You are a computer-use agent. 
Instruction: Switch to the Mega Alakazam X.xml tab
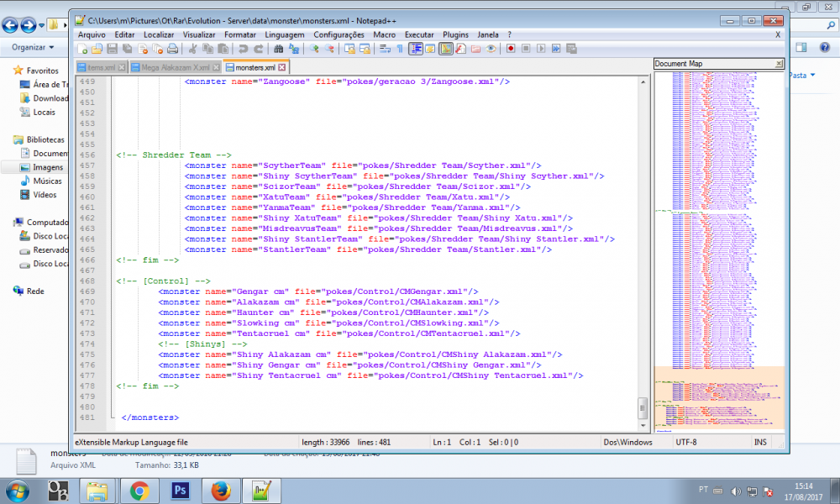pos(175,67)
